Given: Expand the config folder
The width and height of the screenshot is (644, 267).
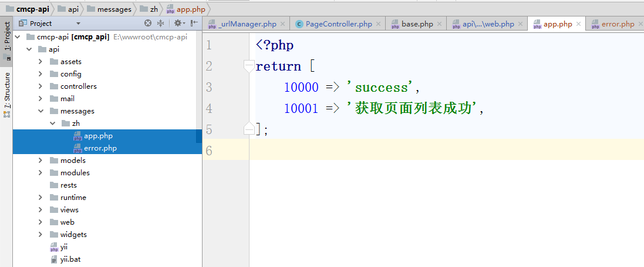Looking at the screenshot, I should click(x=41, y=74).
